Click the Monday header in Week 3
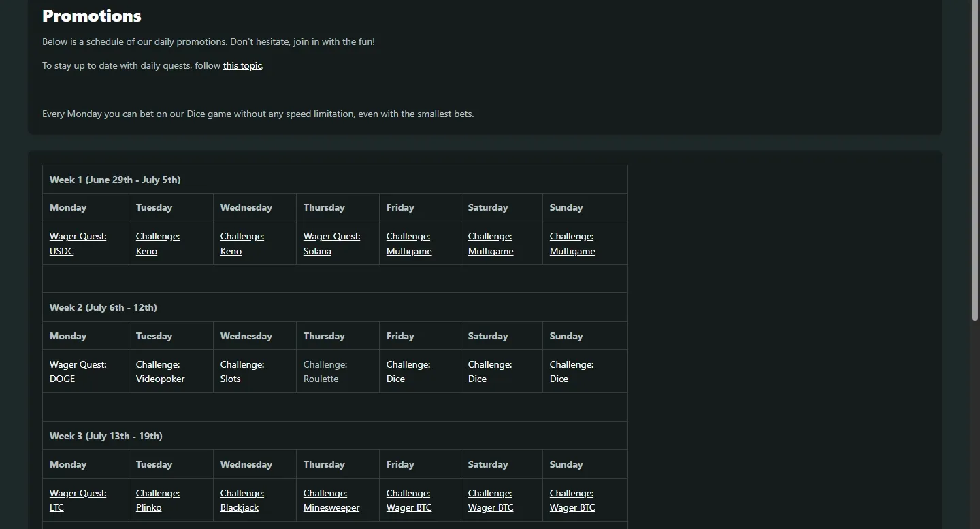Viewport: 980px width, 529px height. click(68, 464)
